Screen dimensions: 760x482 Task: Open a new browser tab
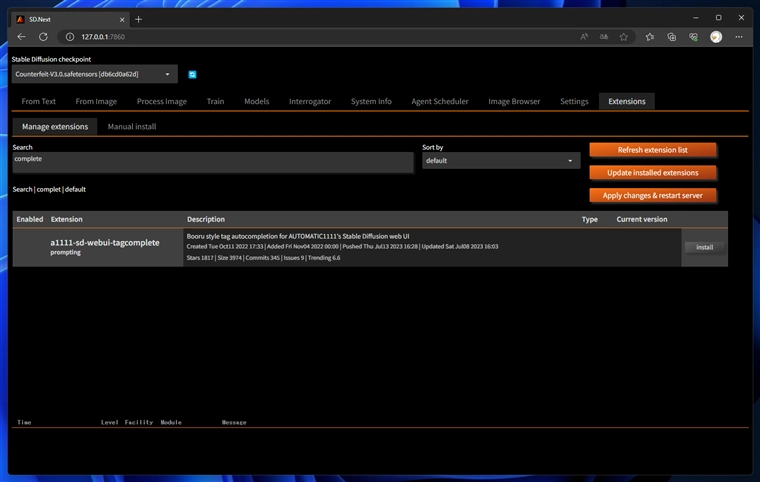139,19
